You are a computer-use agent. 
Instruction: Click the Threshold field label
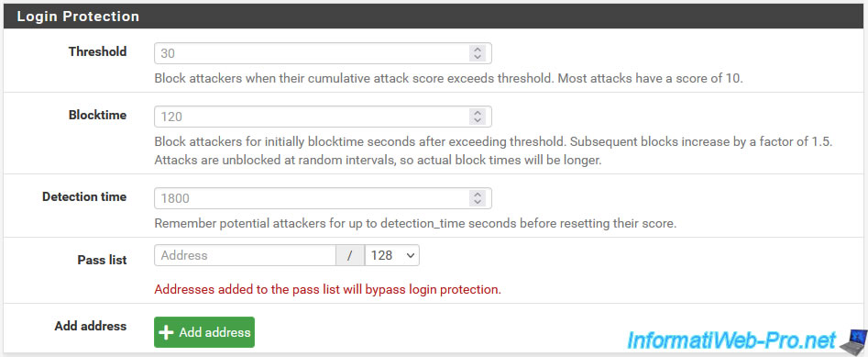click(x=97, y=51)
